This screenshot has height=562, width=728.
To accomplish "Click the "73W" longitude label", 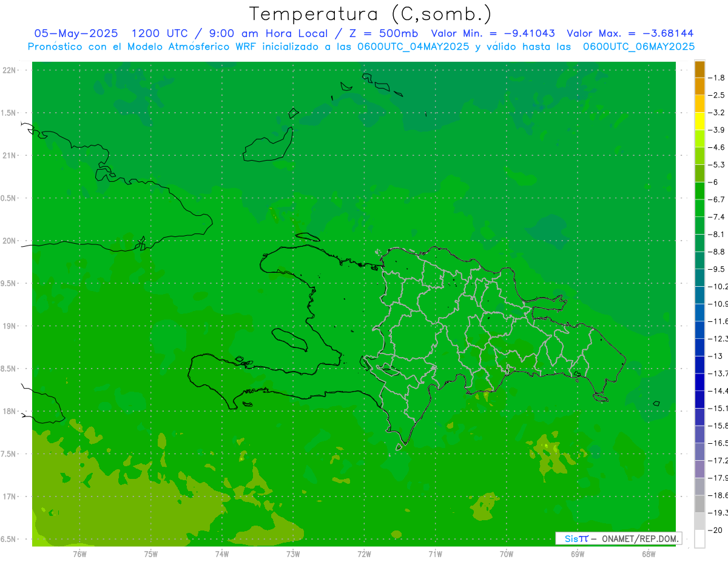I will pyautogui.click(x=293, y=554).
